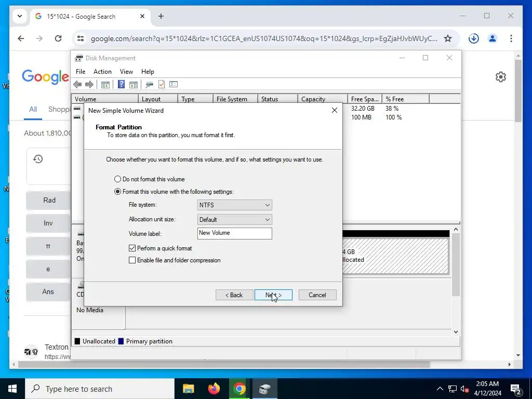Click the Properties checkmark page toolbar icon
This screenshot has width=532, height=399.
[162, 84]
